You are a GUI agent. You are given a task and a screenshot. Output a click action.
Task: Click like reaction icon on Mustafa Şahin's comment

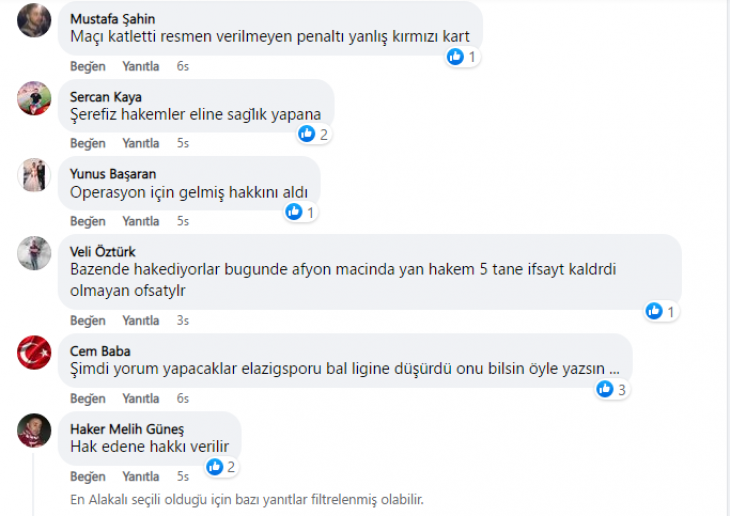pos(456,57)
